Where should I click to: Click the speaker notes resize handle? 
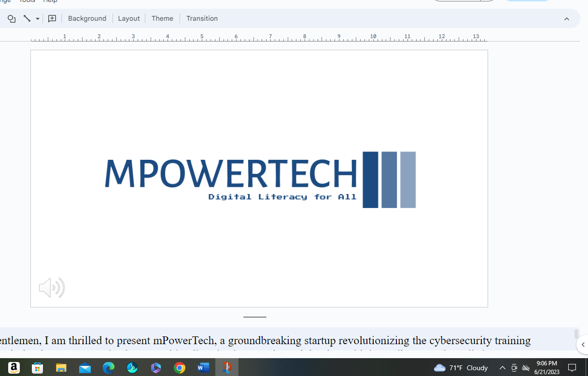[x=255, y=317]
